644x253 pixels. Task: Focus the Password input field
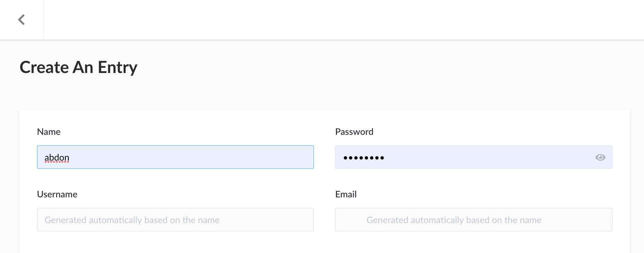(453, 157)
